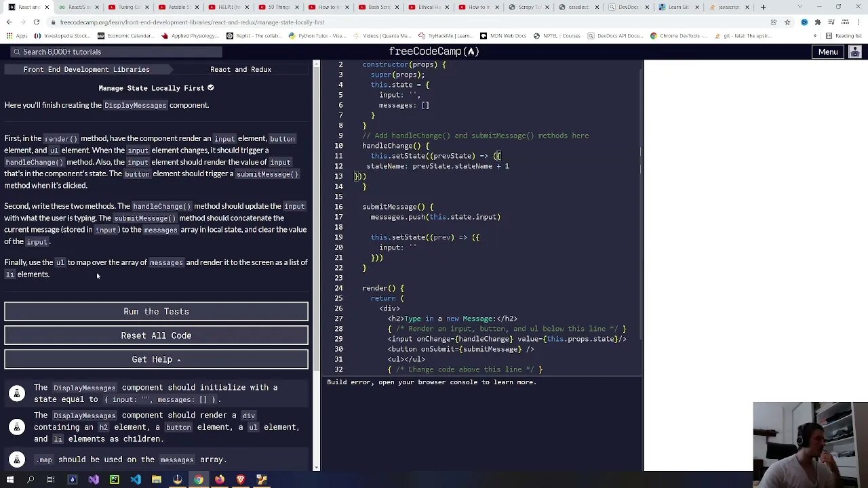
Task: Click the search magnifier icon in the tutorials box
Action: tap(17, 52)
